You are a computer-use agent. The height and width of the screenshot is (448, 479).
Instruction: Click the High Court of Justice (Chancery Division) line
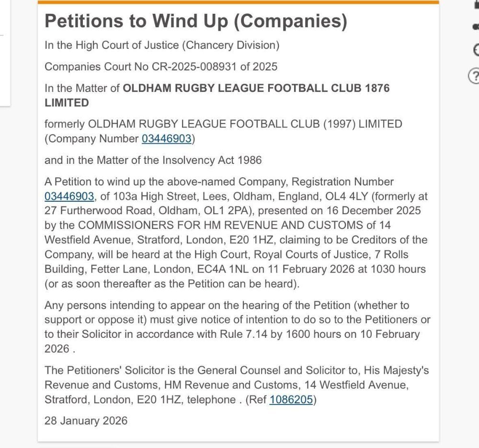(x=162, y=46)
